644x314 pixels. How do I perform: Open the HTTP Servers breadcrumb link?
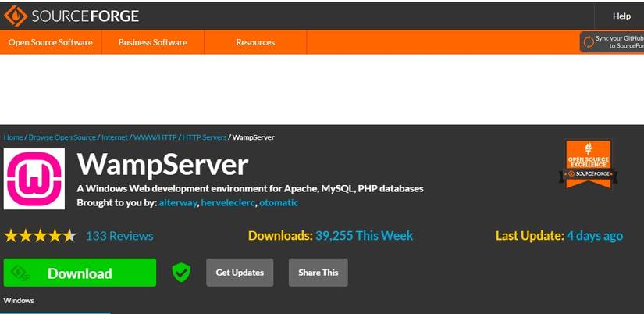tap(205, 137)
